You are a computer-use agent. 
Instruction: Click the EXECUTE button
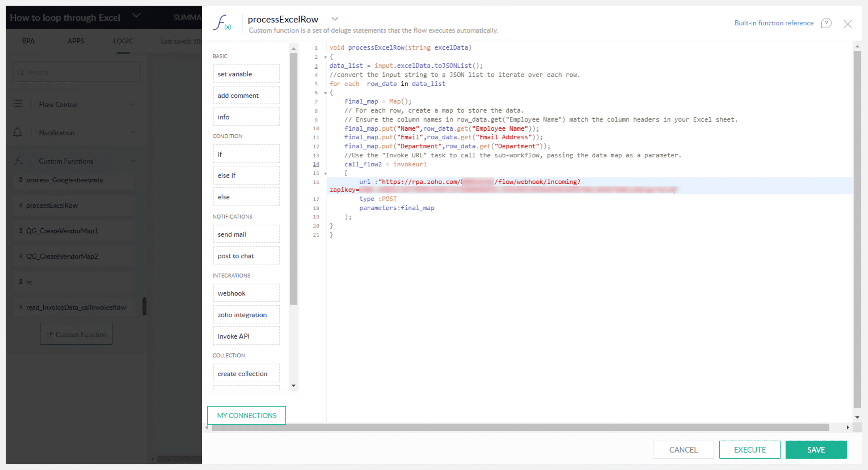(x=749, y=450)
